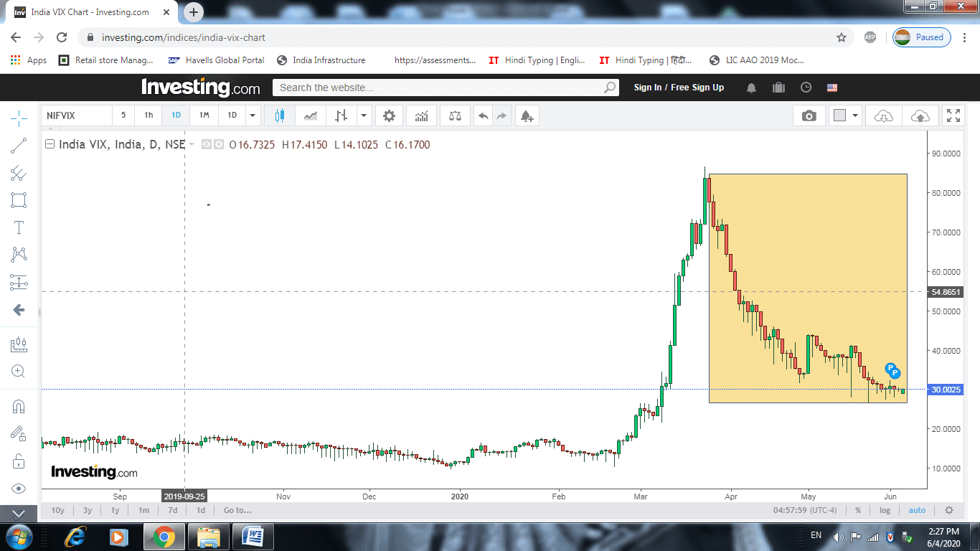The width and height of the screenshot is (980, 551).
Task: Open chart style dropdown arrow
Action: pos(364,116)
